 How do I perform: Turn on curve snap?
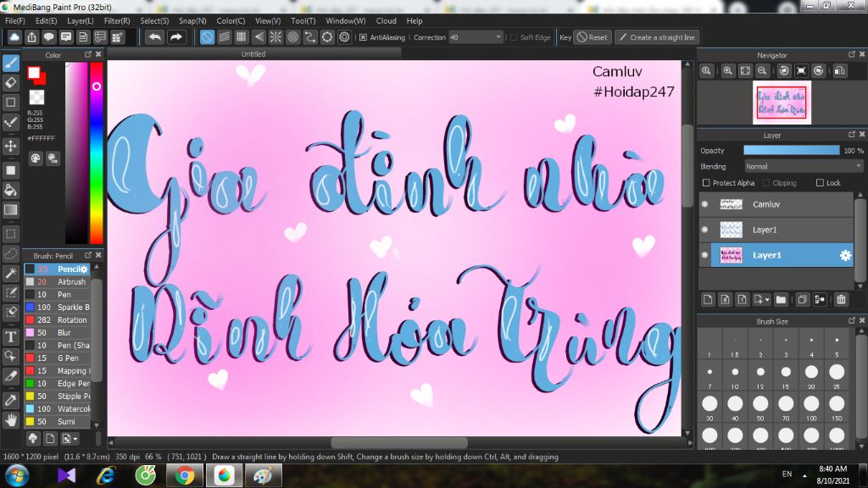tap(310, 37)
